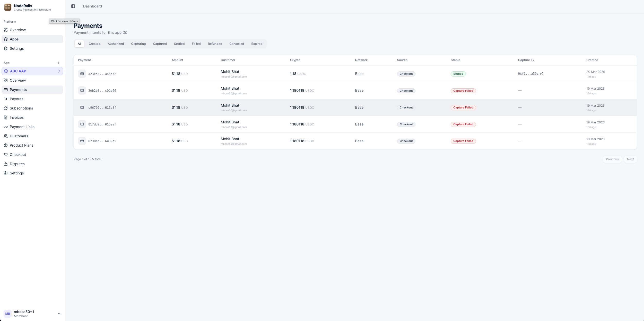This screenshot has width=644, height=321.
Task: Open payment row c96799...615a8f
Action: tap(102, 108)
